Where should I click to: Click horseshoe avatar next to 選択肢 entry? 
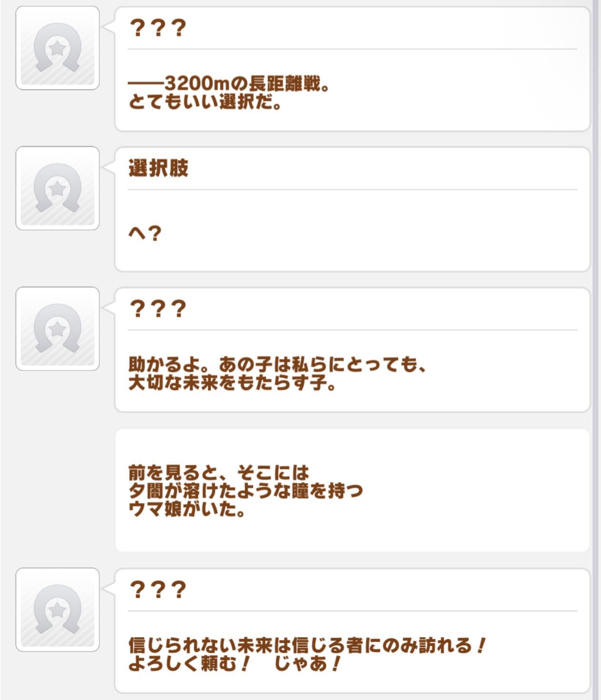[58, 188]
